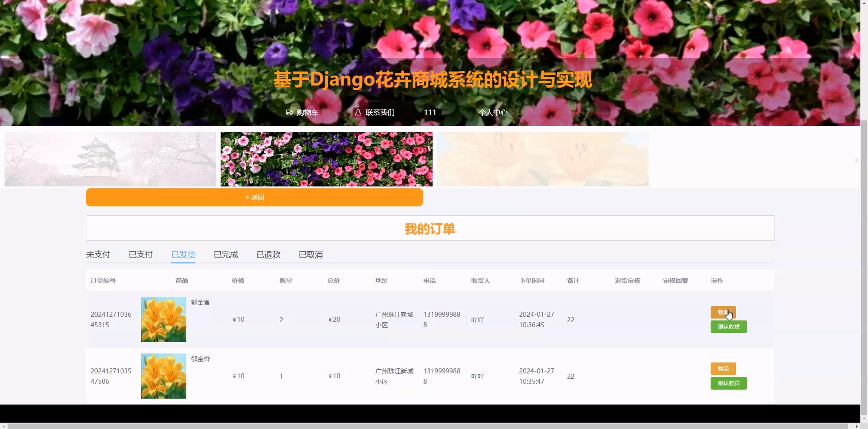Select the faded yellow lily carousel image
The width and height of the screenshot is (868, 429).
pos(543,159)
